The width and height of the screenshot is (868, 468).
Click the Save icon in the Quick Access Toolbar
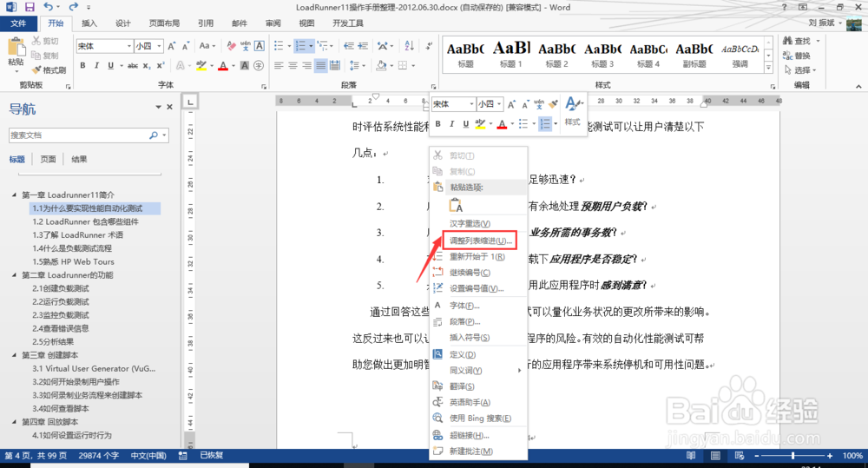(30, 7)
